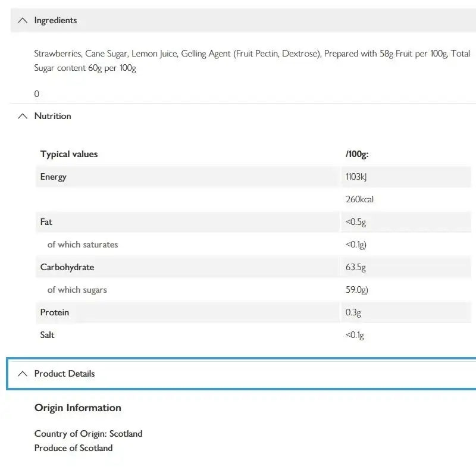
Task: Click the 260kcal value
Action: [x=359, y=199]
